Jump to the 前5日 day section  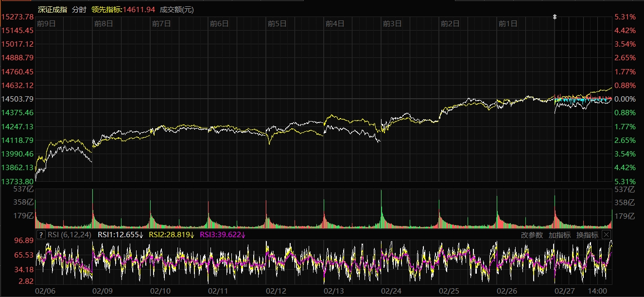277,23
